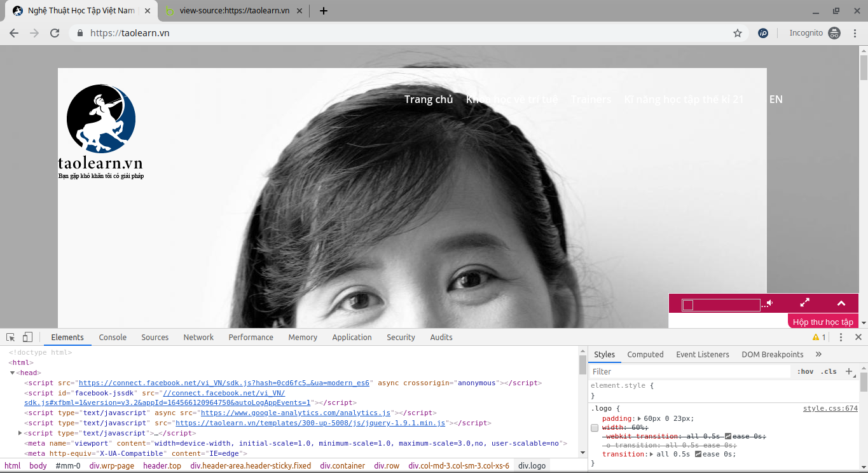Toggle .cls class editor panel
Image resolution: width=868 pixels, height=473 pixels.
coord(829,371)
